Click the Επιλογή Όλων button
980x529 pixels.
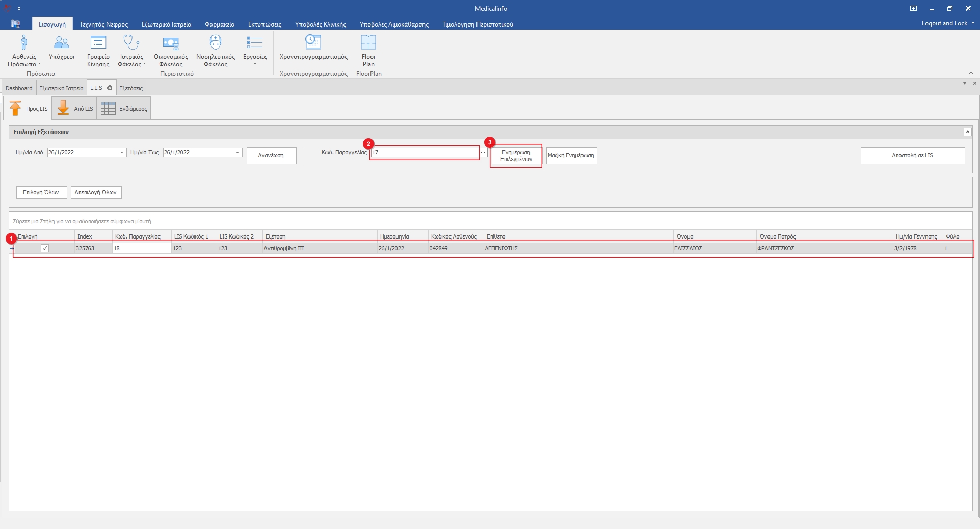[x=41, y=192]
